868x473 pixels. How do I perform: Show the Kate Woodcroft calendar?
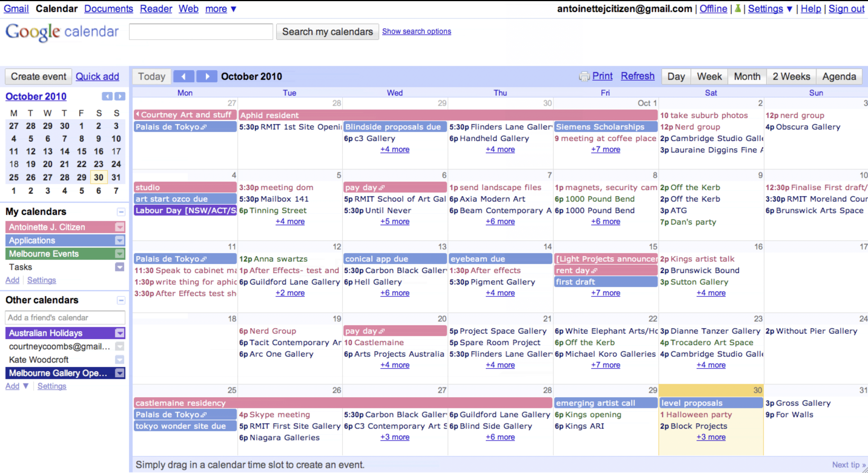(x=39, y=359)
